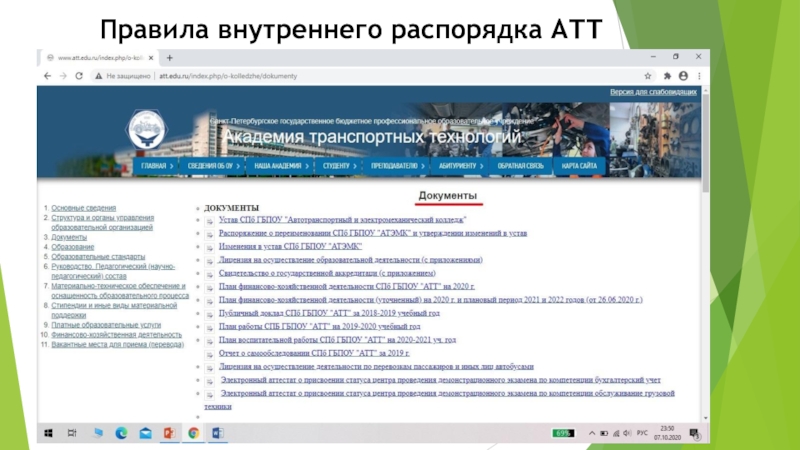
Task: Open PowerPoint from the taskbar
Action: coord(169,432)
